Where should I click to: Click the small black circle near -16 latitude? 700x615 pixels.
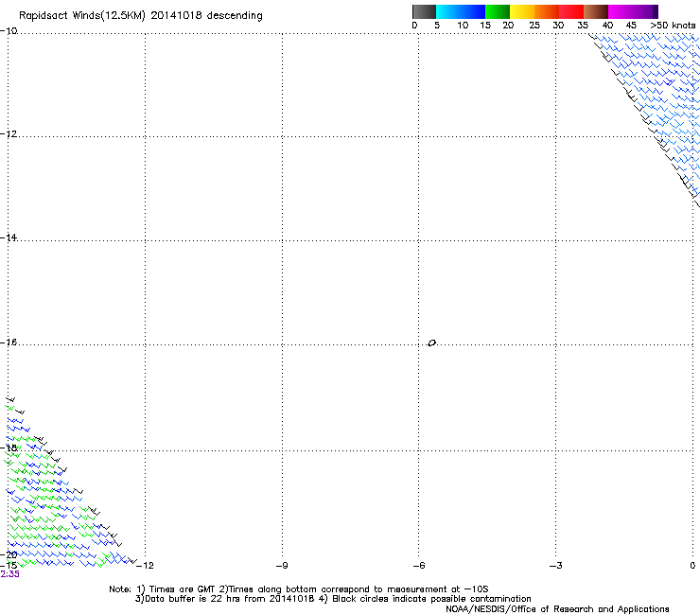point(431,343)
